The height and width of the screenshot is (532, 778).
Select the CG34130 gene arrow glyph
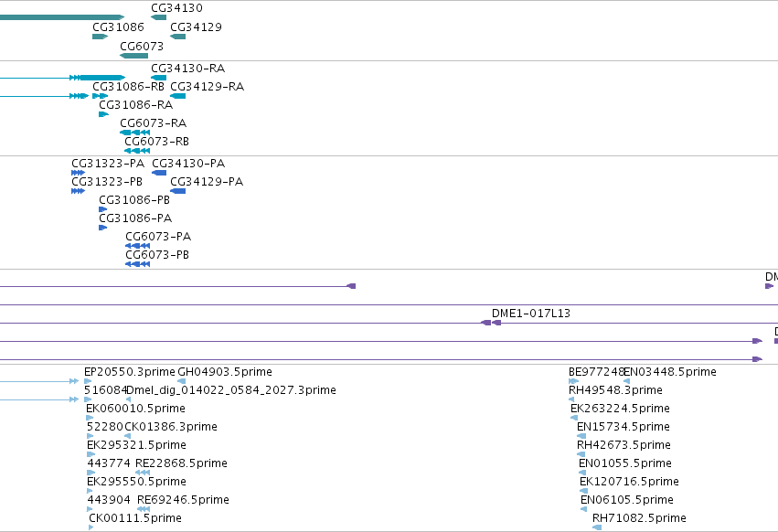[x=159, y=17]
